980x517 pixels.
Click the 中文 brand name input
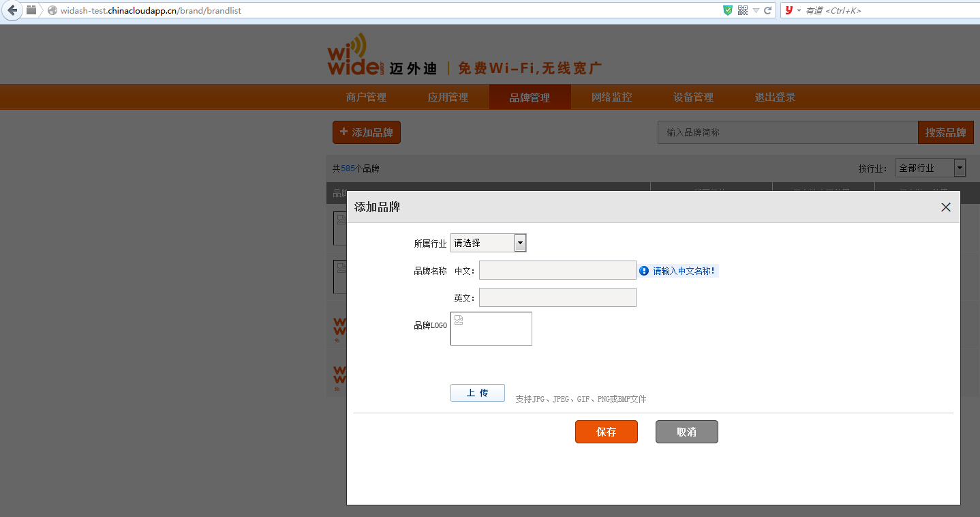click(x=557, y=270)
